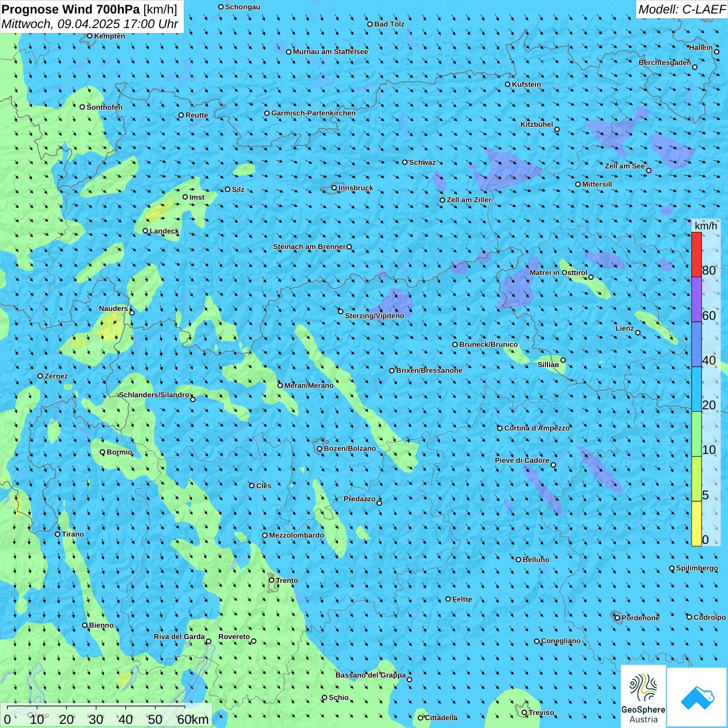Image resolution: width=728 pixels, height=728 pixels.
Task: Click the Trento city marker
Action: click(x=271, y=580)
